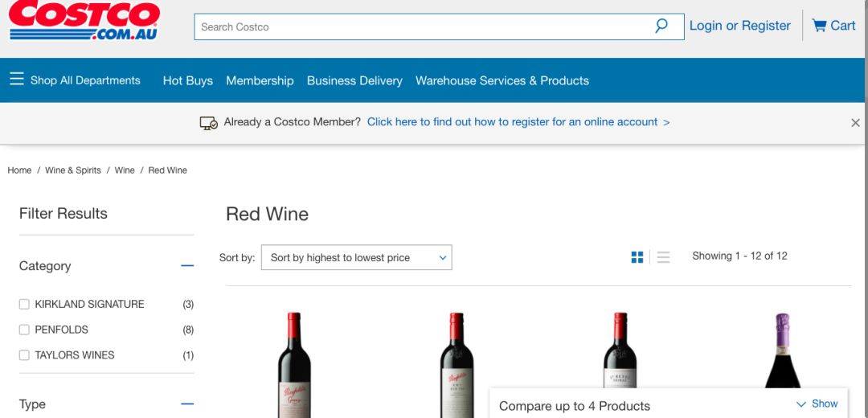Dismiss the Costco member banner

point(855,123)
